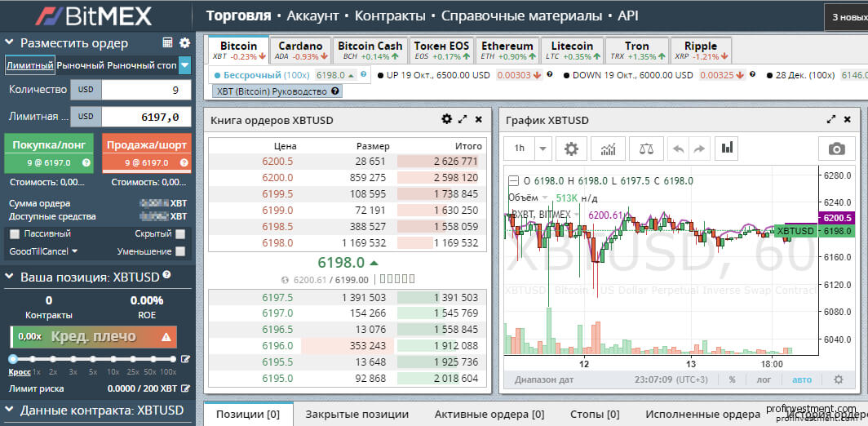Open GoodTillCancel dropdown
This screenshot has width=868, height=426.
[44, 251]
